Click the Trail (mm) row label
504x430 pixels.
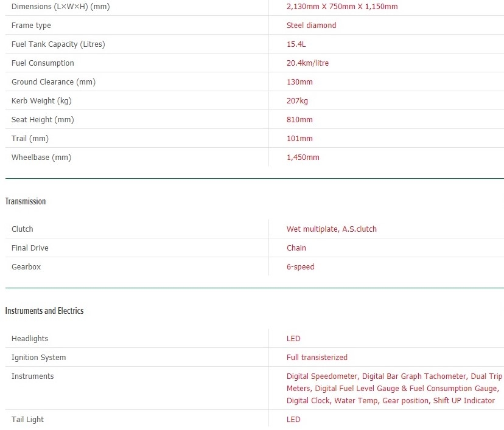click(30, 139)
